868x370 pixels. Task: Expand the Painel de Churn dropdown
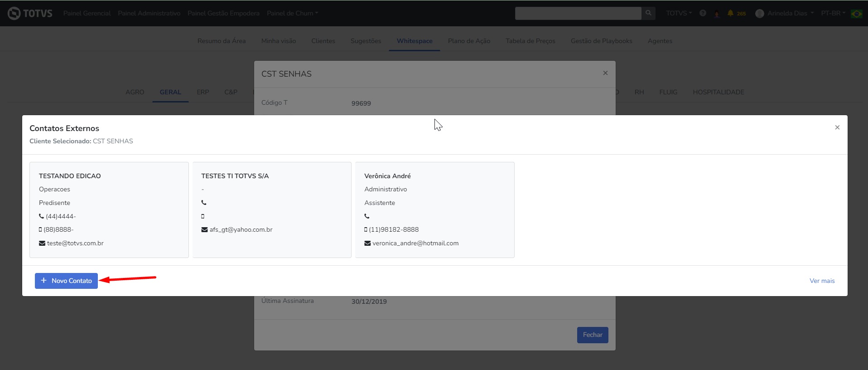tap(292, 13)
